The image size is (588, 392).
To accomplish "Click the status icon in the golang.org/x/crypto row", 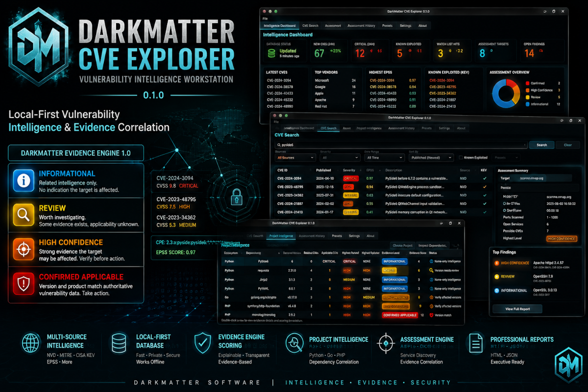I will pyautogui.click(x=431, y=297).
